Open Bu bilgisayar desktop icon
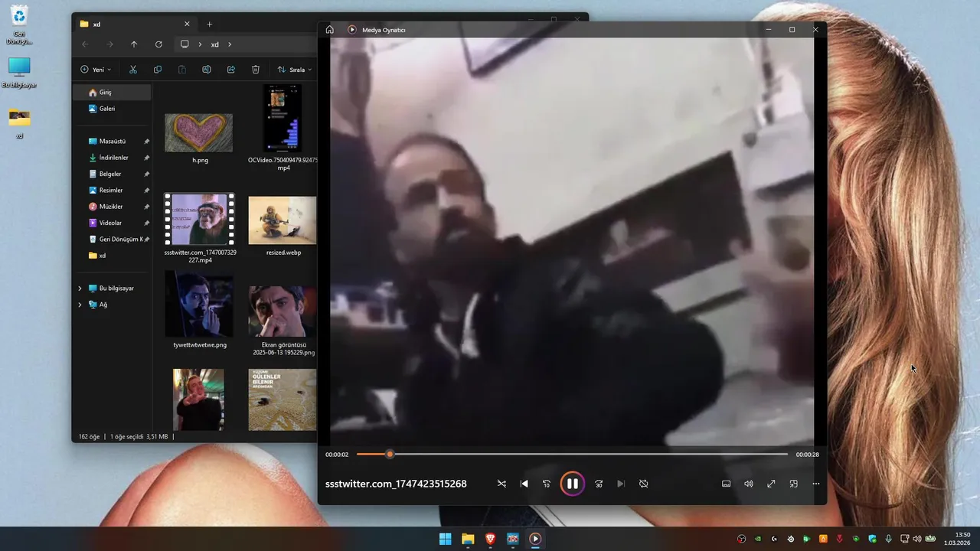Image resolution: width=980 pixels, height=551 pixels. pos(19,72)
